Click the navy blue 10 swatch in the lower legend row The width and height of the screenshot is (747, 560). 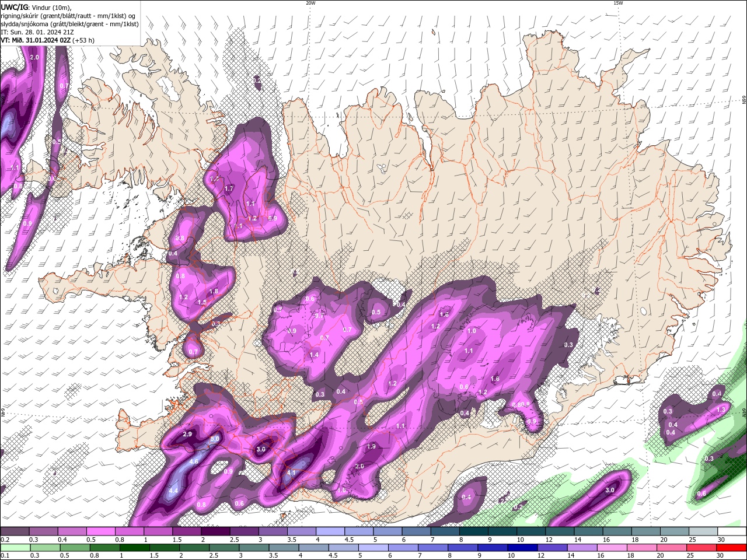click(x=522, y=548)
